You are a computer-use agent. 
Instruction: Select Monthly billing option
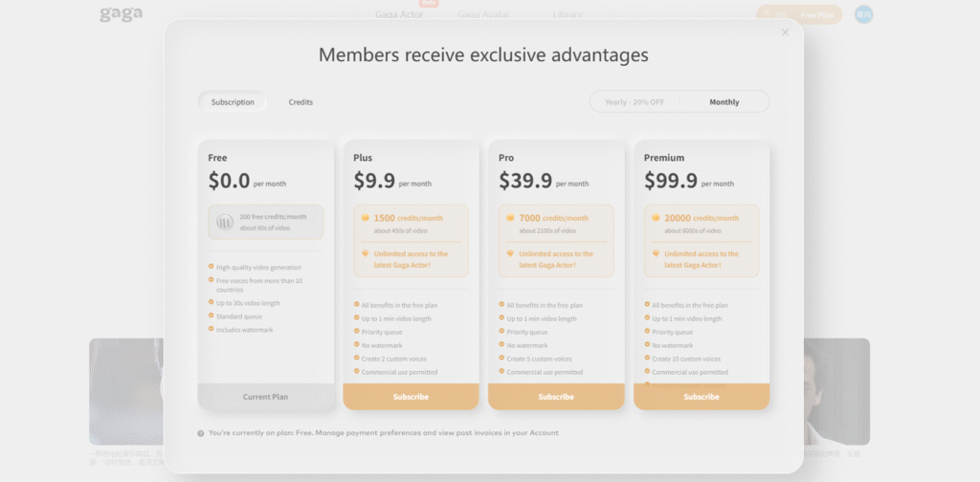(x=724, y=102)
